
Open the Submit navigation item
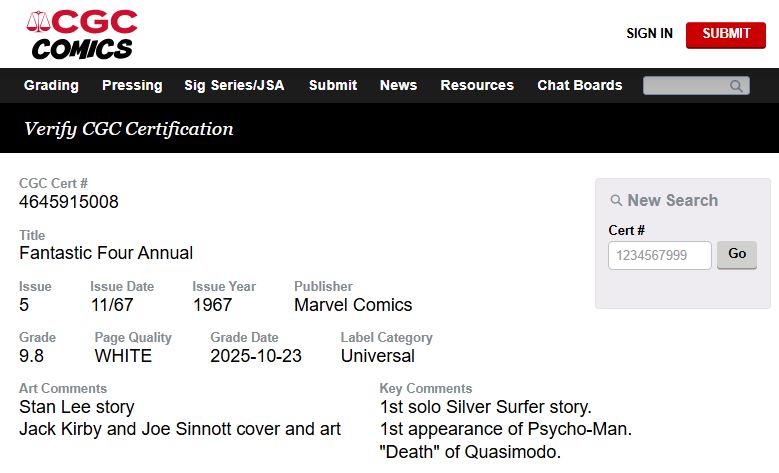333,85
